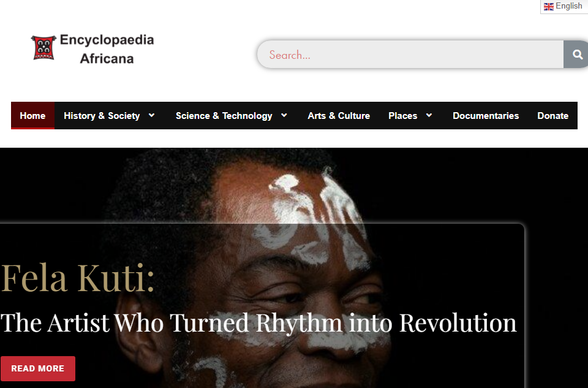Image resolution: width=588 pixels, height=388 pixels.
Task: Click the READ MORE button
Action: [x=37, y=368]
